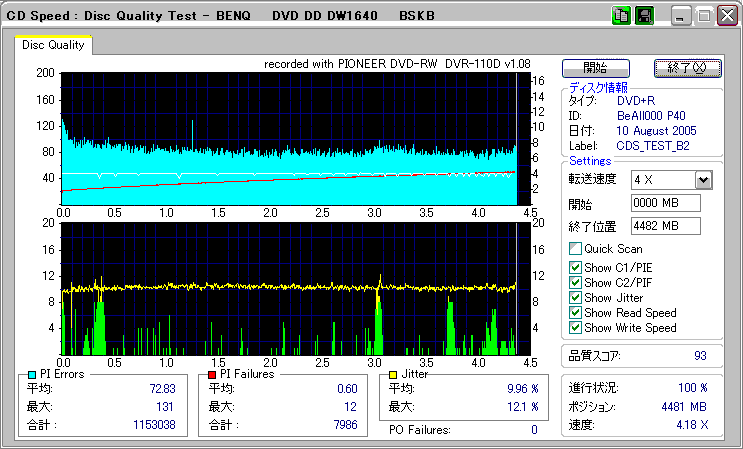Click the maximize window button
This screenshot has width=743, height=449.
[704, 17]
